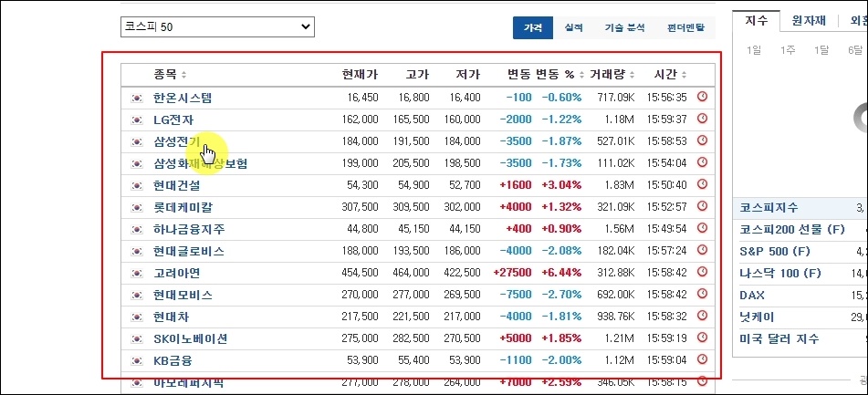Click clock icon in 한온시스템 row

tap(703, 97)
